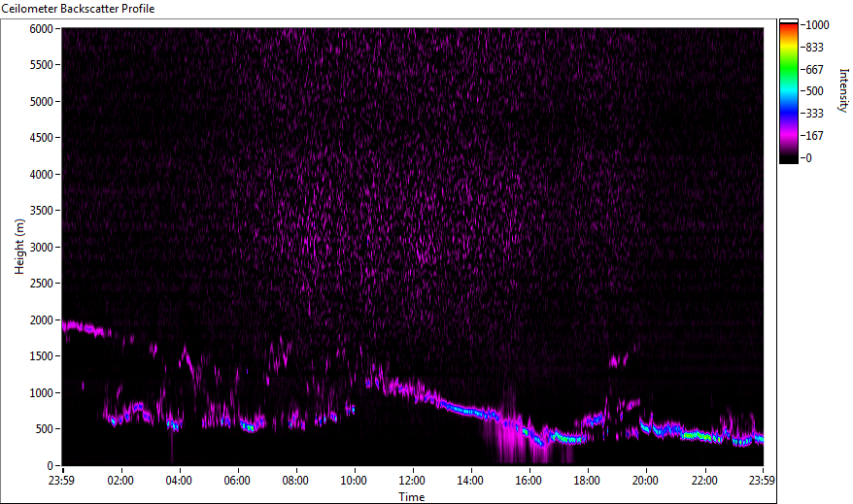Click the 2000 height axis value
Viewport: 853px width, 504px height.
point(42,320)
